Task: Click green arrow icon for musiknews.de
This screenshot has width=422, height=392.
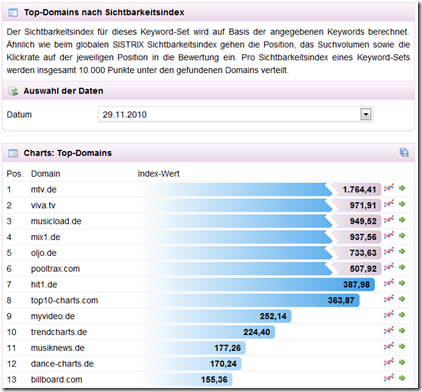Action: pyautogui.click(x=402, y=346)
